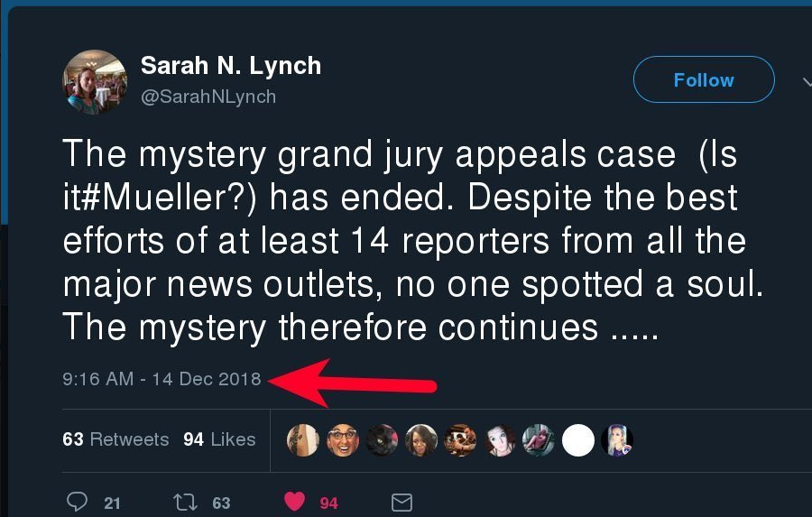
Task: Click the reply speech bubble icon
Action: coord(78,503)
